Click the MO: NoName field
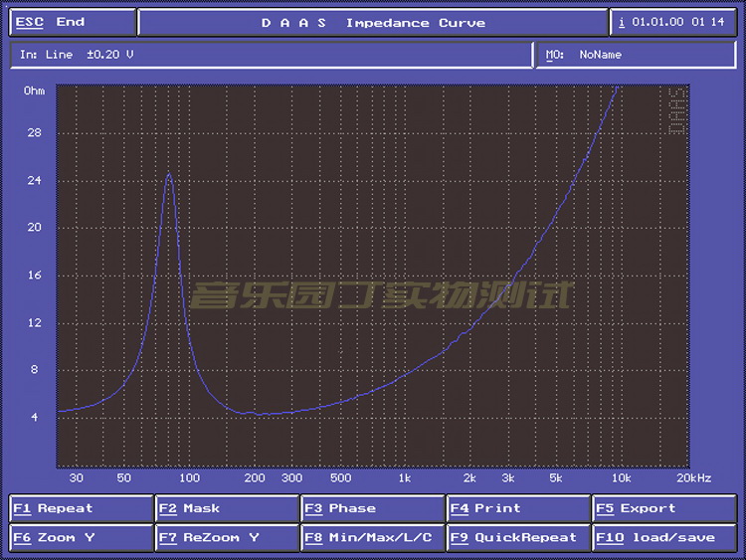 [x=637, y=55]
